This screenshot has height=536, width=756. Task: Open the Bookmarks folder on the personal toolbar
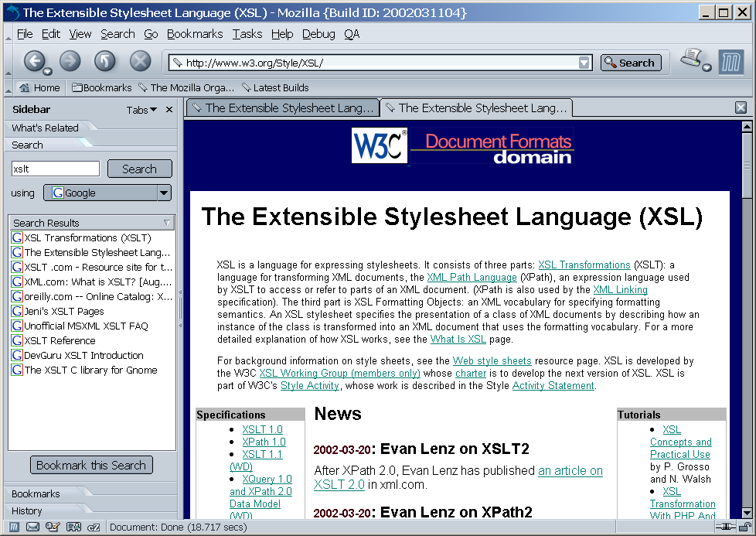pyautogui.click(x=102, y=88)
